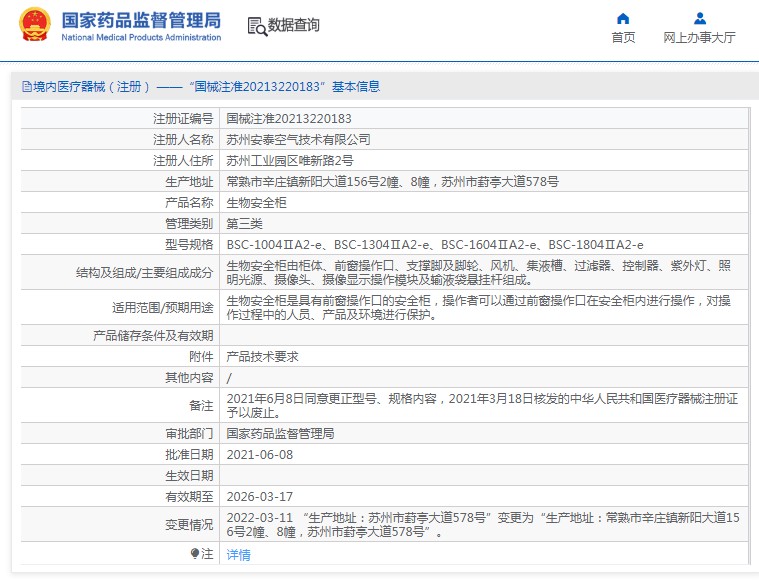Click product name 生物安全柜 cell

point(484,202)
